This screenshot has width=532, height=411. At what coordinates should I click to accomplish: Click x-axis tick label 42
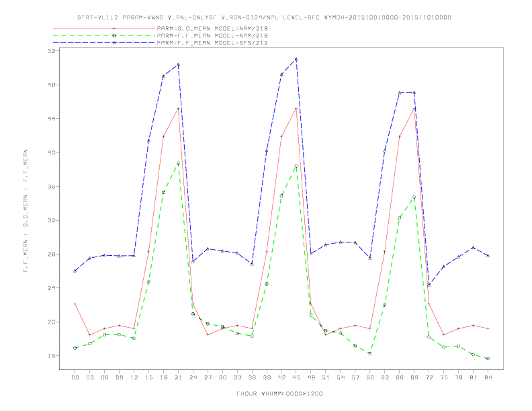coord(281,377)
